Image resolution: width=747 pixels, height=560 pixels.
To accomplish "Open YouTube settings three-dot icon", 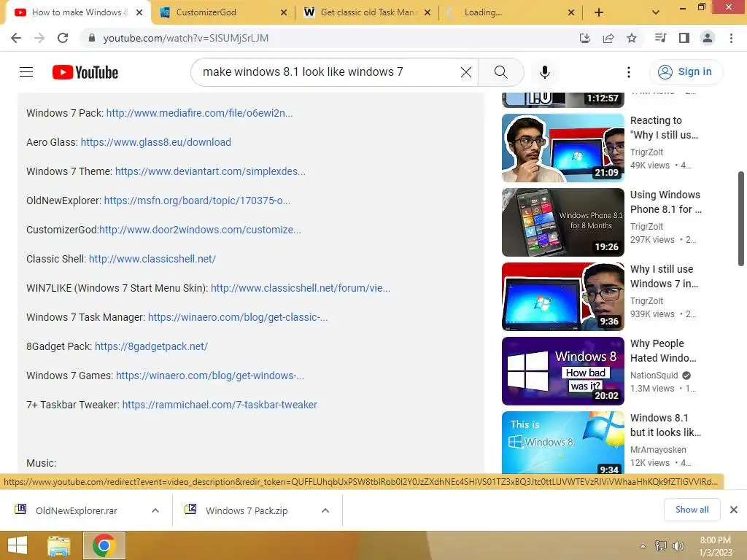I will (628, 72).
